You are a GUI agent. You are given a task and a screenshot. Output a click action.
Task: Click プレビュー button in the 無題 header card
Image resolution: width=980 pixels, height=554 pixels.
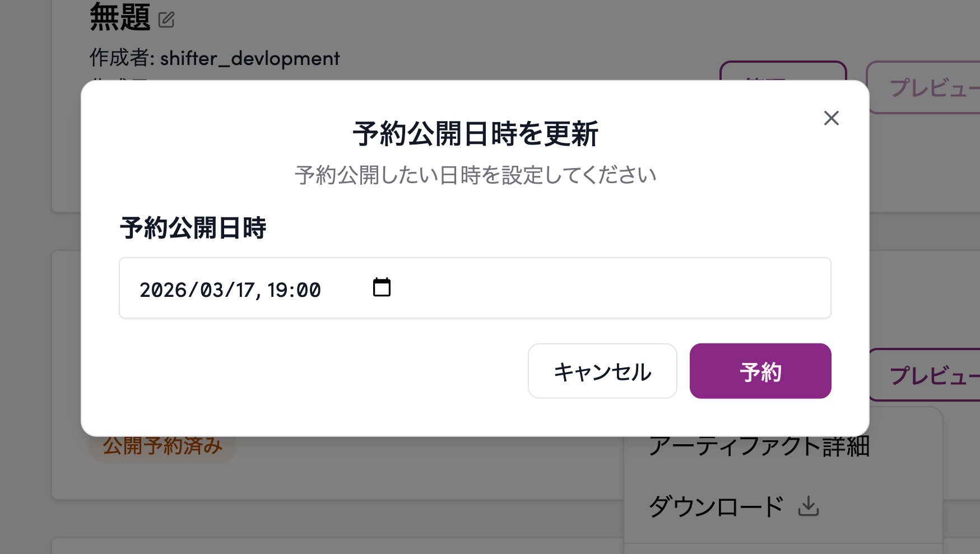[930, 89]
